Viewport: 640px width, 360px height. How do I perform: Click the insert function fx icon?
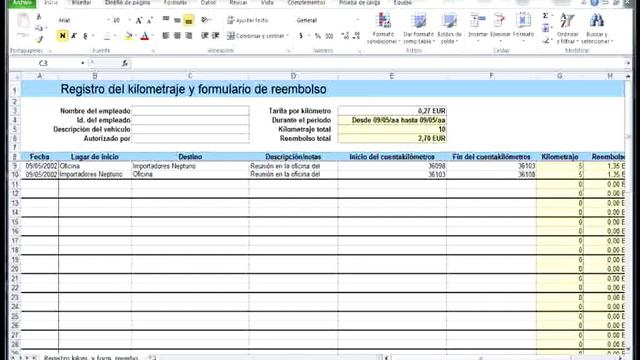pyautogui.click(x=124, y=63)
